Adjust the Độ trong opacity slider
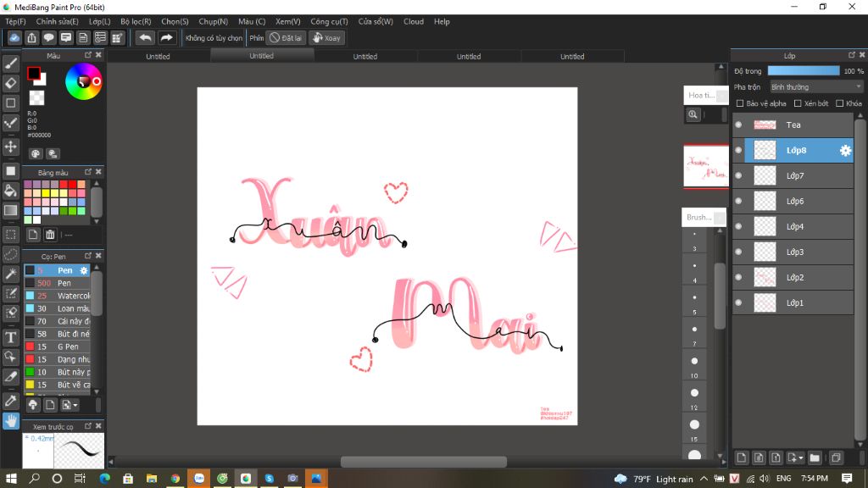The image size is (868, 488). (x=804, y=71)
